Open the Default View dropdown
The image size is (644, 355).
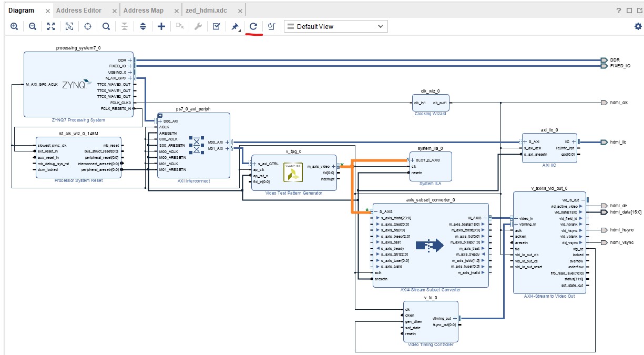(x=335, y=26)
